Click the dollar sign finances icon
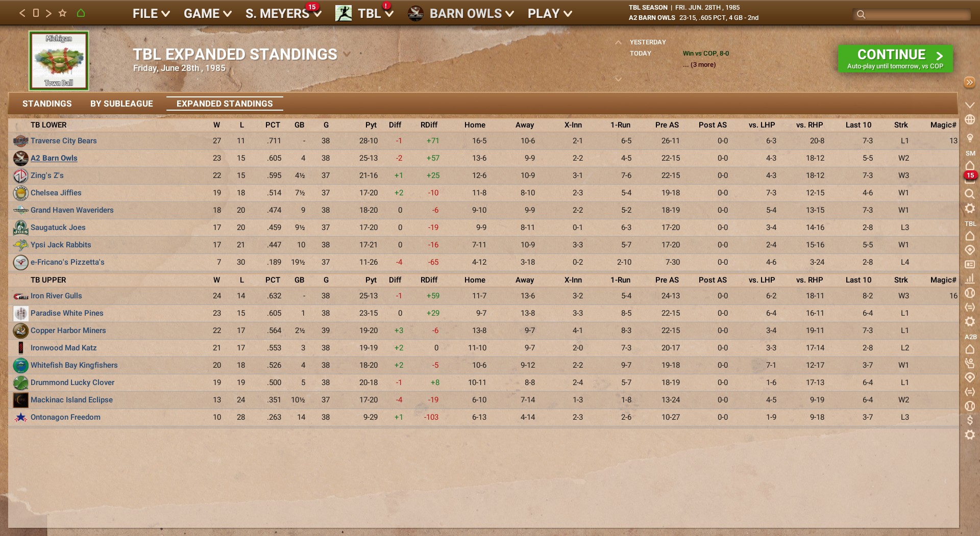 click(970, 420)
